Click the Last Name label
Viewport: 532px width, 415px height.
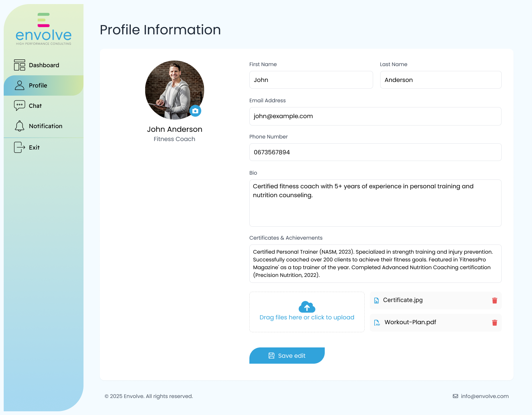393,64
